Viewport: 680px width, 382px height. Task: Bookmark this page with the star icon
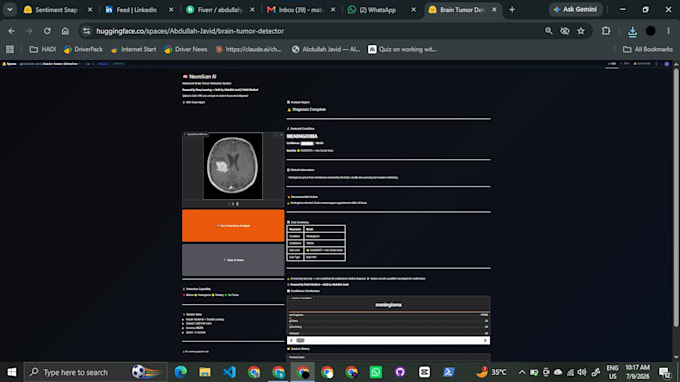(581, 31)
